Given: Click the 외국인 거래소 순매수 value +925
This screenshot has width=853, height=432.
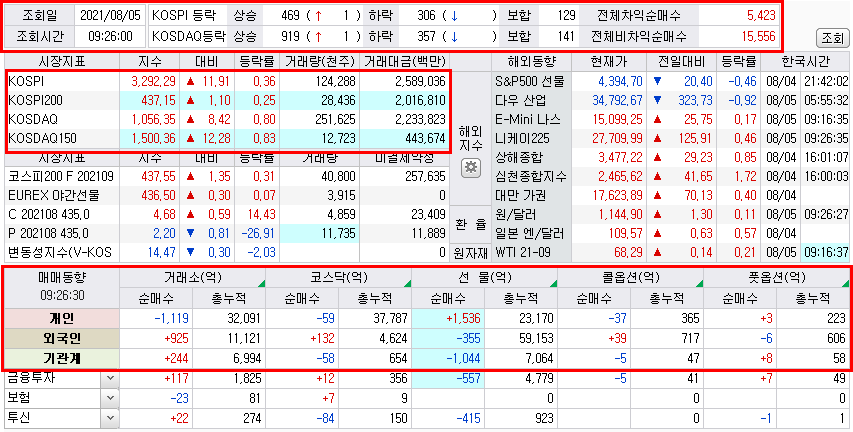Looking at the screenshot, I should point(176,338).
